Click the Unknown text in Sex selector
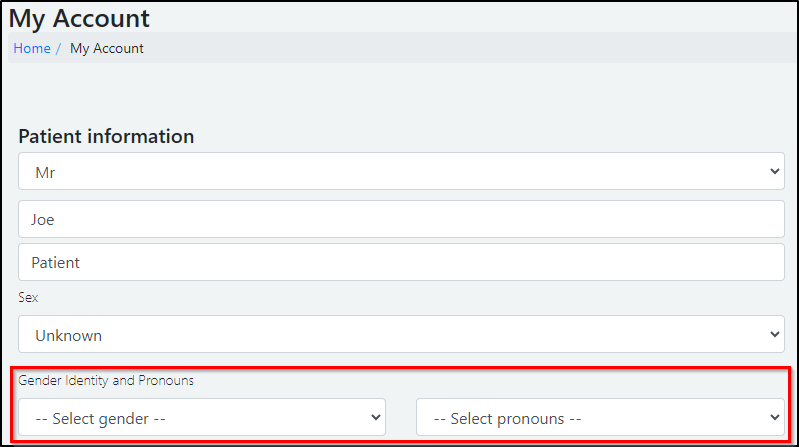The image size is (799, 447). (x=68, y=336)
